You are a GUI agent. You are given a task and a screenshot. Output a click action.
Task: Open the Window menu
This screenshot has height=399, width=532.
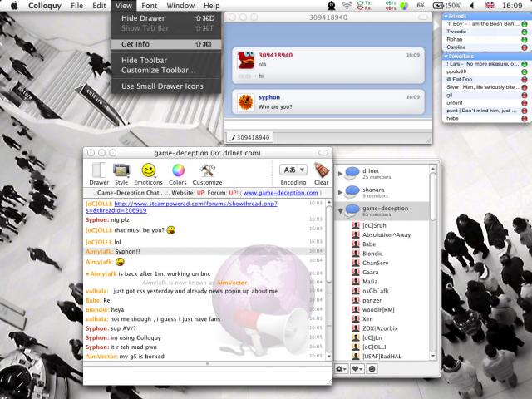[180, 6]
